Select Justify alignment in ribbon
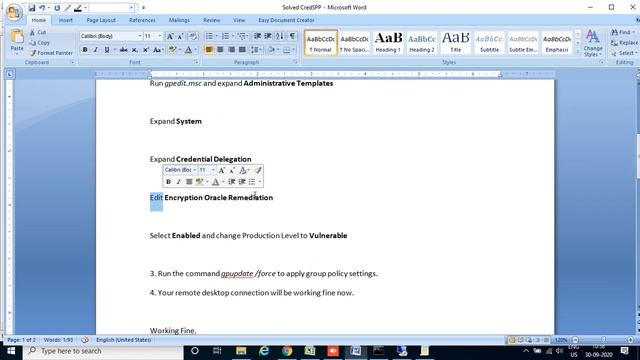Image resolution: width=640 pixels, height=360 pixels. [x=242, y=50]
